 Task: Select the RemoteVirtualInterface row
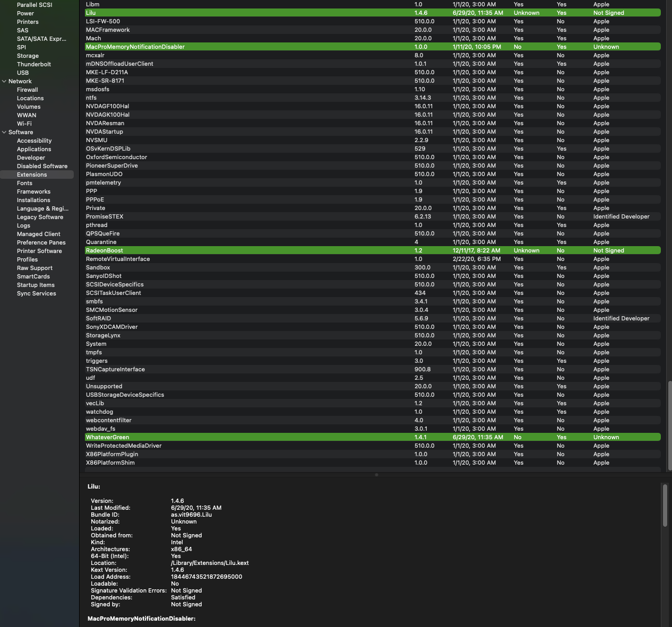373,259
